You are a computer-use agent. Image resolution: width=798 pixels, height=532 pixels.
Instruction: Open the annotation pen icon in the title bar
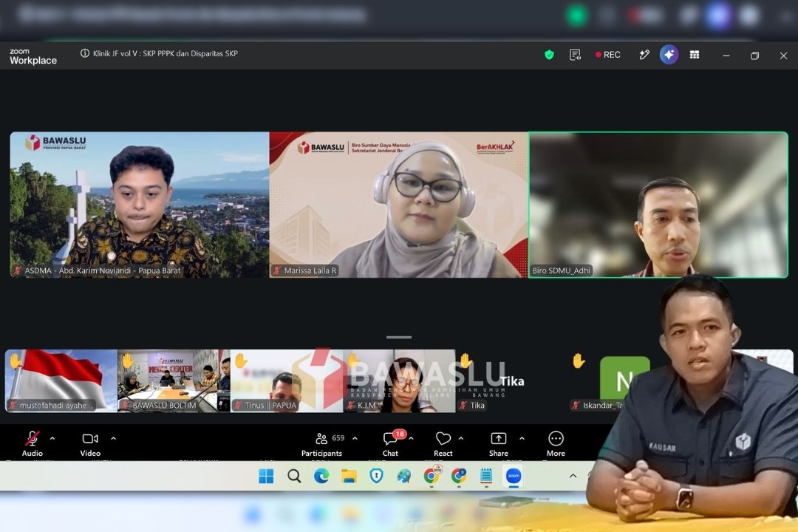(x=644, y=55)
